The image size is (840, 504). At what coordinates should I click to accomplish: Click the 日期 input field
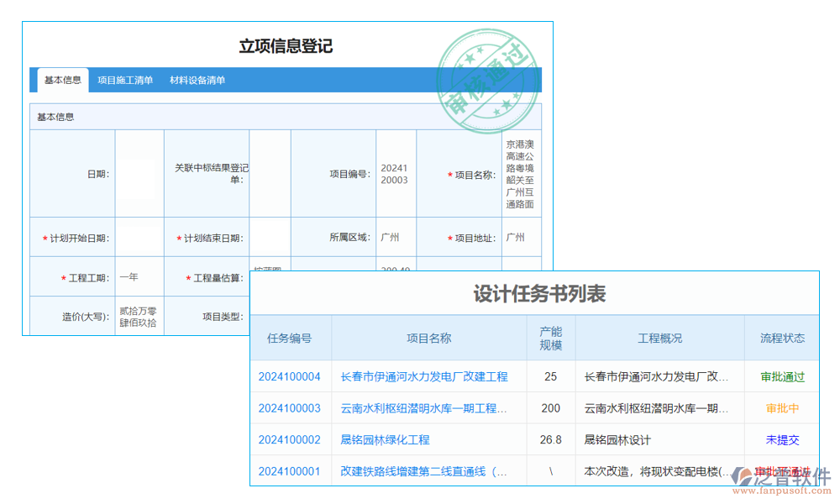tap(138, 172)
